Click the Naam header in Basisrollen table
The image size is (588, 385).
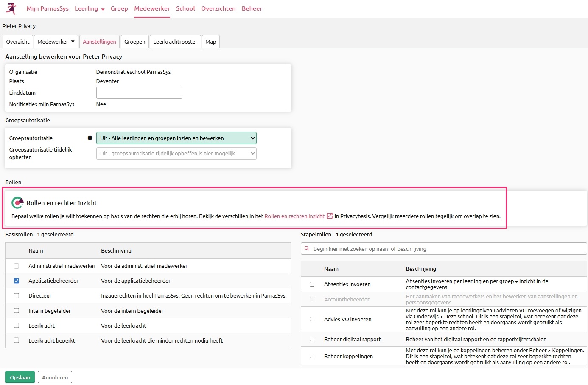(x=36, y=251)
